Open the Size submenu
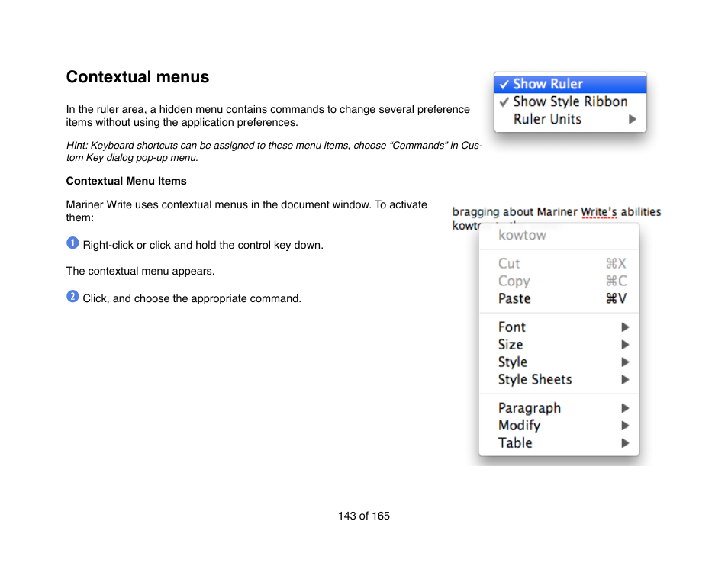728x563 pixels. pos(559,345)
